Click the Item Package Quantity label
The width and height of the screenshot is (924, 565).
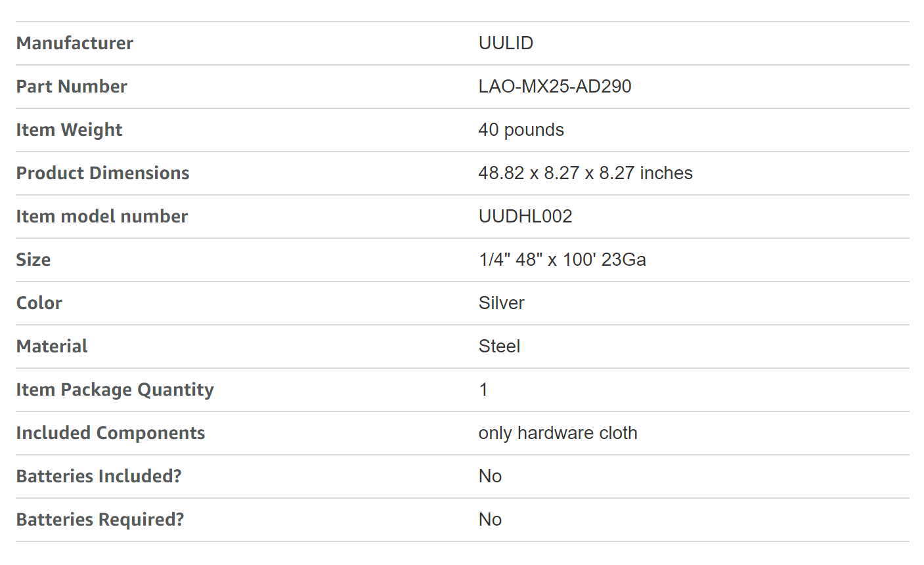tap(115, 390)
